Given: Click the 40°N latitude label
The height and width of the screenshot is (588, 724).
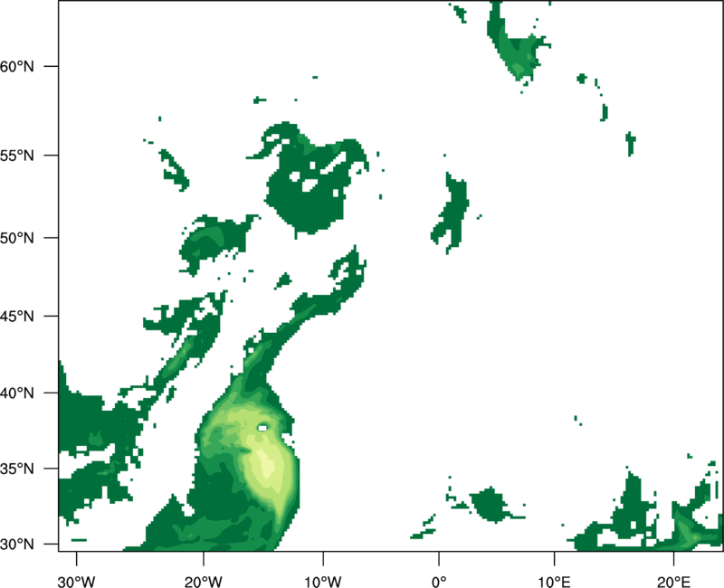Looking at the screenshot, I should 17,394.
